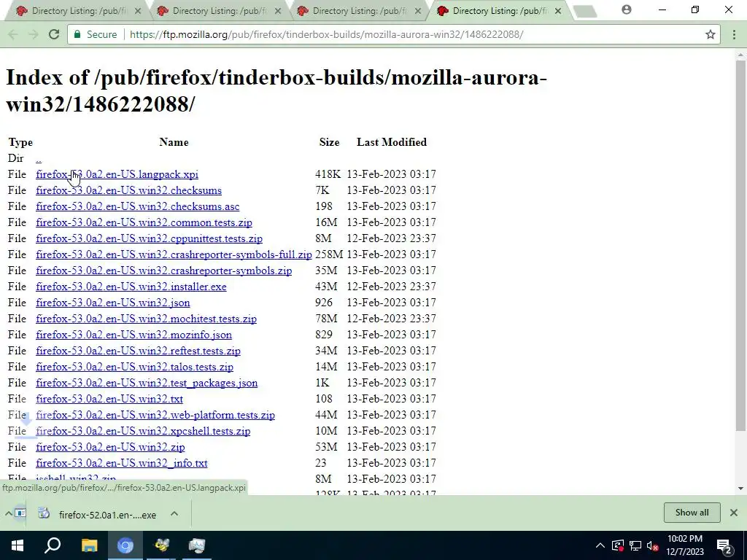Download firefox-53.0a2.en-US.win32.zip link
747x560 pixels.
pos(110,447)
